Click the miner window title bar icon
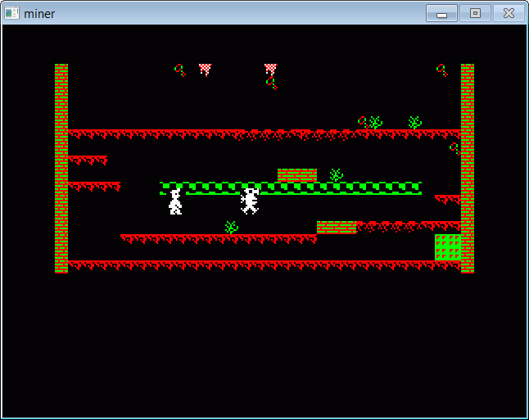This screenshot has height=420, width=529. click(11, 13)
